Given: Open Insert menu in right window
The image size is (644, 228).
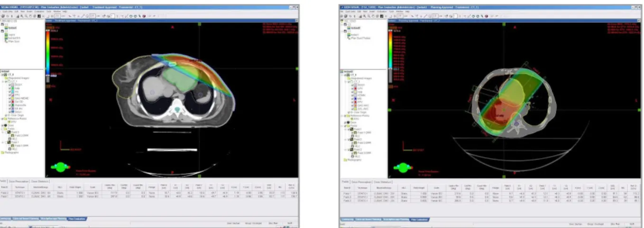Looking at the screenshot, I should point(372,11).
